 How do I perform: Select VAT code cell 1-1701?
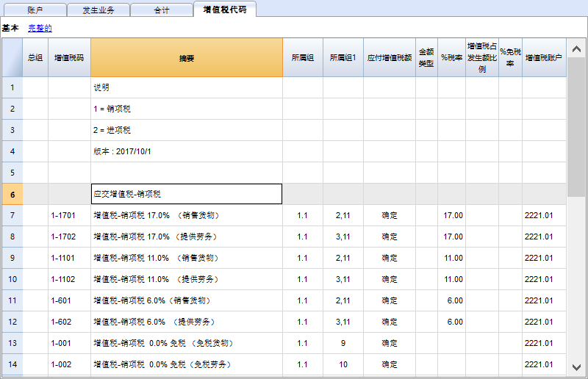click(69, 215)
